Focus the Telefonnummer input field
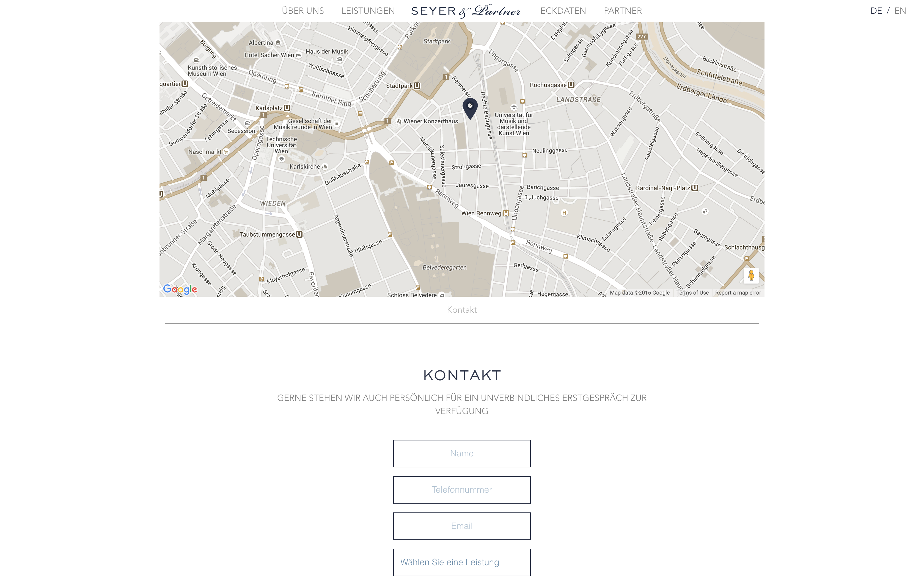The image size is (924, 577). [x=462, y=490]
